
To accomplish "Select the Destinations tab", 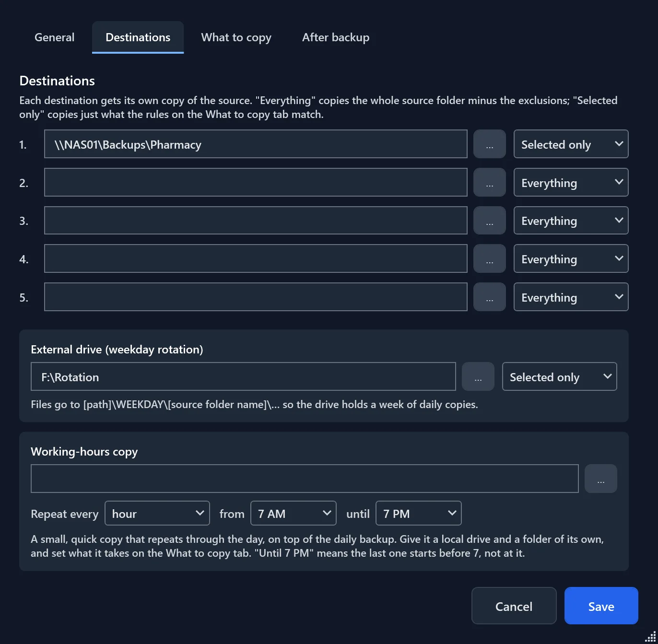I will tap(138, 37).
